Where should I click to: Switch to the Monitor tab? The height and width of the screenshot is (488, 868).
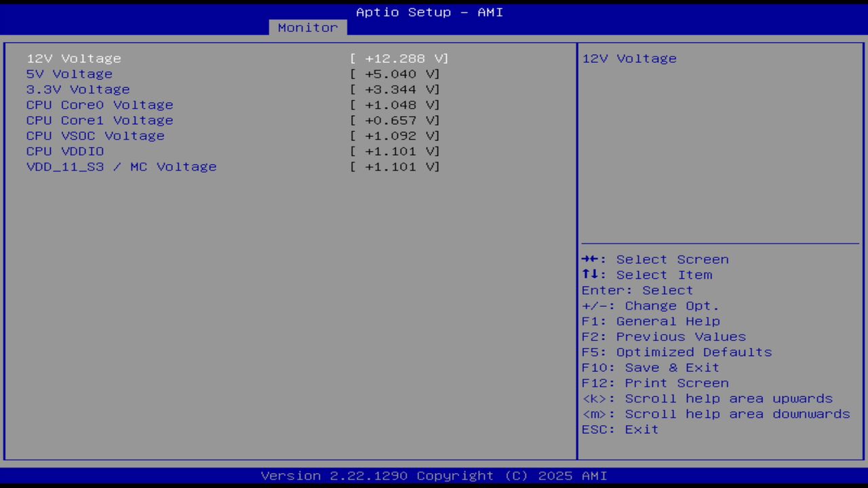[307, 27]
